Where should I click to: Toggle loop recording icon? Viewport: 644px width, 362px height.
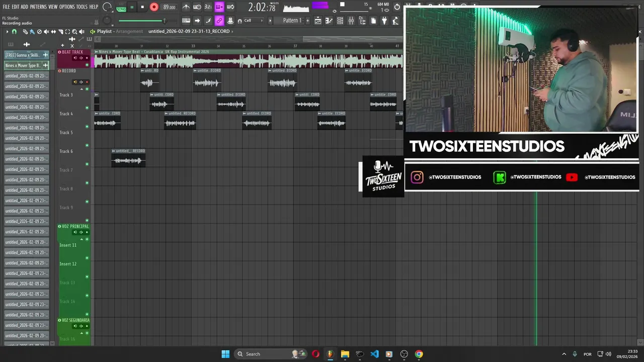coord(230,7)
